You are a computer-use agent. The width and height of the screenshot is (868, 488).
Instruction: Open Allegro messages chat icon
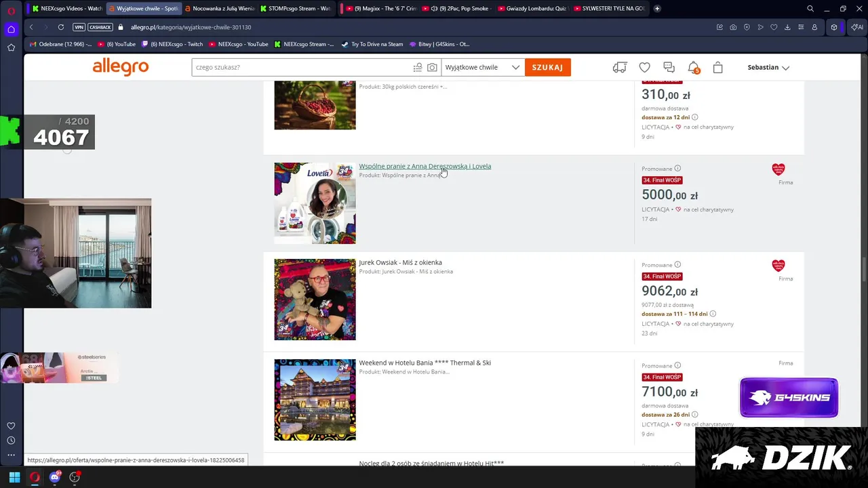click(669, 67)
